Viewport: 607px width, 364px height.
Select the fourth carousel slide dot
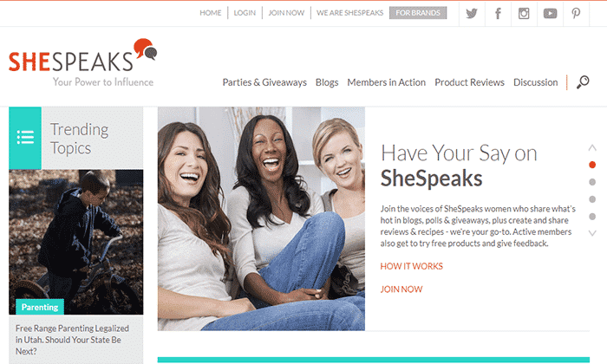click(x=592, y=217)
